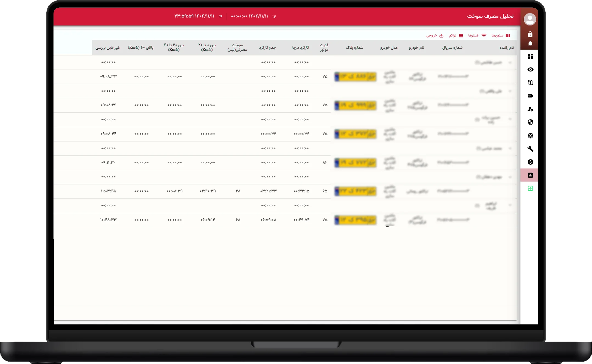Open the dashboard grid icon
The image size is (592, 364).
[530, 56]
